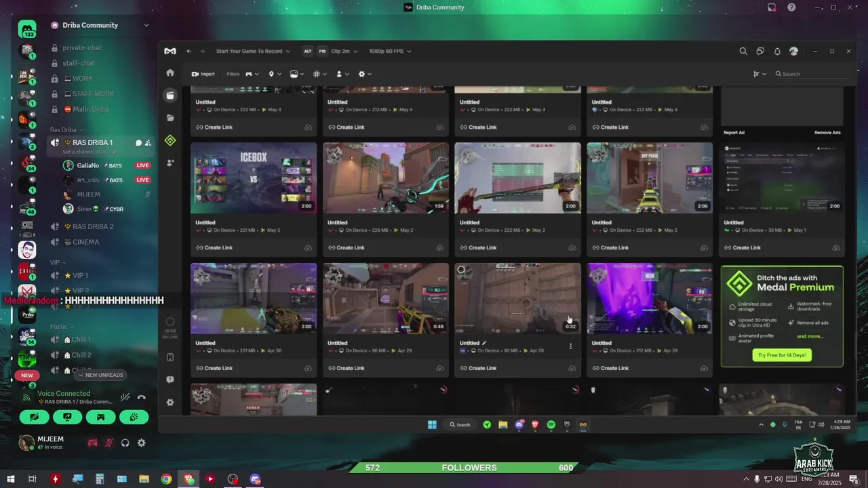Open Medal profile avatar in top bar
The width and height of the screenshot is (868, 488).
tap(794, 51)
